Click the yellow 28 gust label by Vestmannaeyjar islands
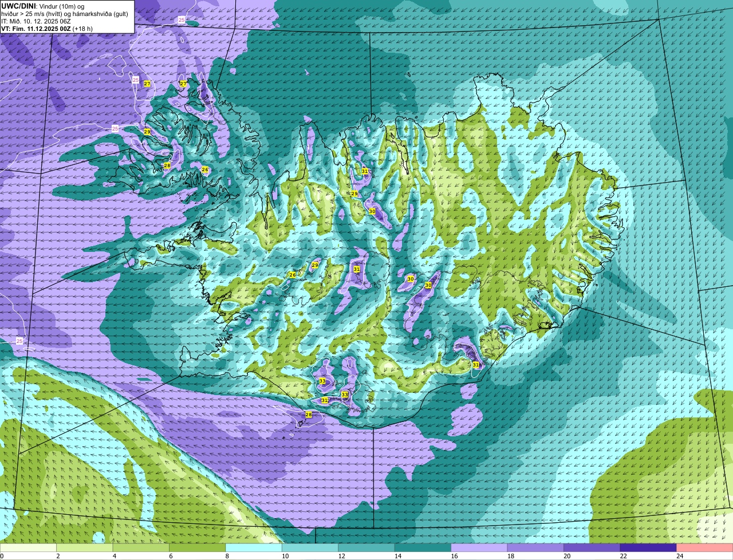 [309, 415]
